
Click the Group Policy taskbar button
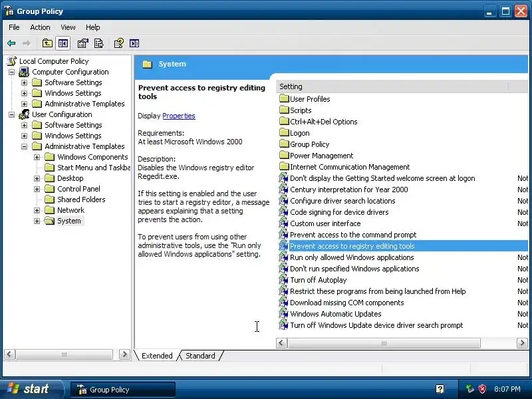[x=123, y=390]
